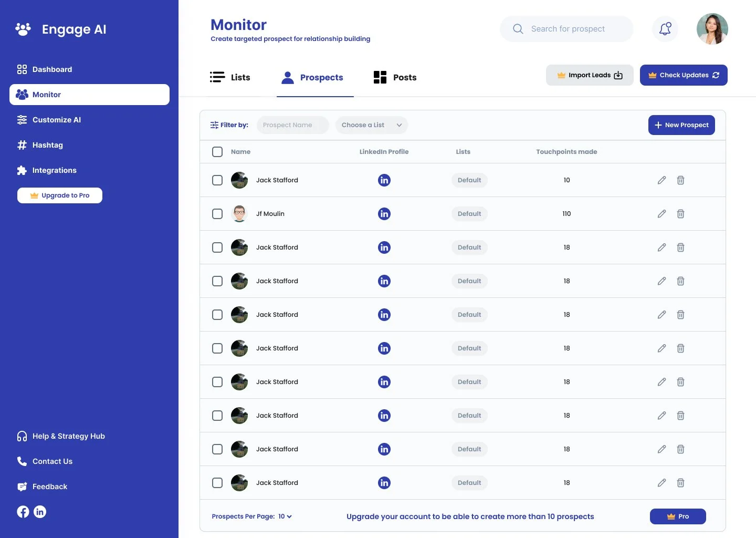Click the touchpoints value 110
This screenshot has width=756, height=538.
566,214
